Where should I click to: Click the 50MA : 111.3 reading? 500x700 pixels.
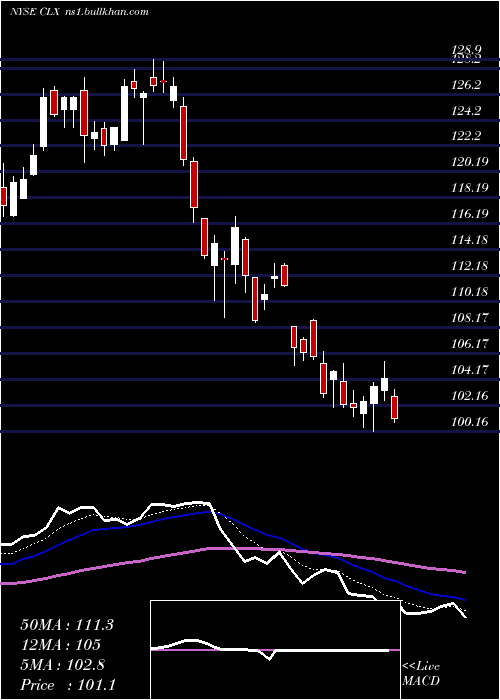(x=67, y=625)
